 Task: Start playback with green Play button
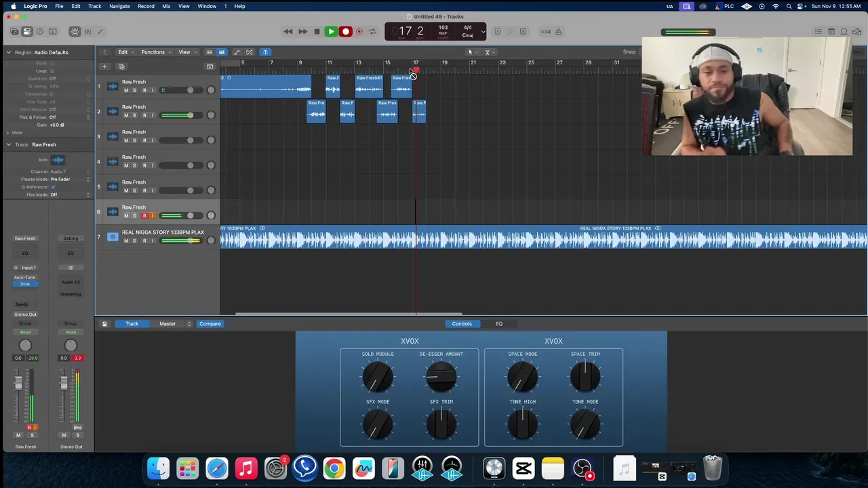click(x=331, y=31)
